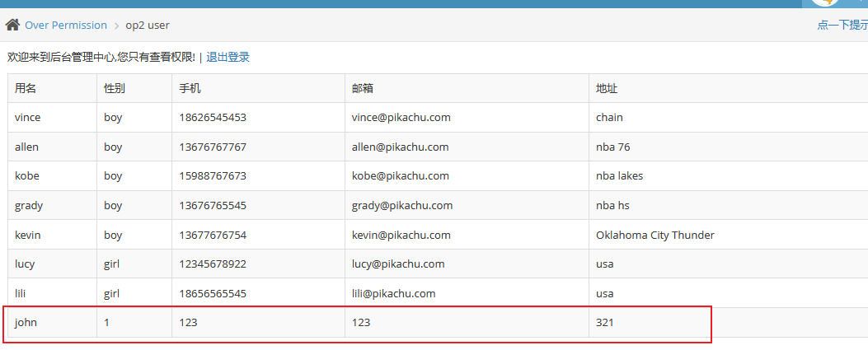Click lili's address cell usa

605,294
